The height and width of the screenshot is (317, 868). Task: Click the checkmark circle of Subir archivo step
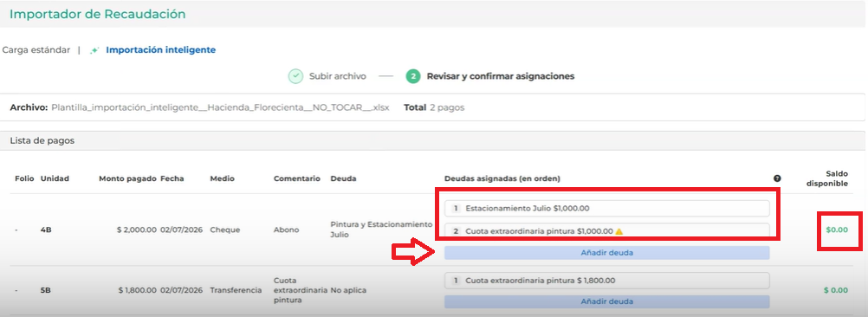(295, 76)
